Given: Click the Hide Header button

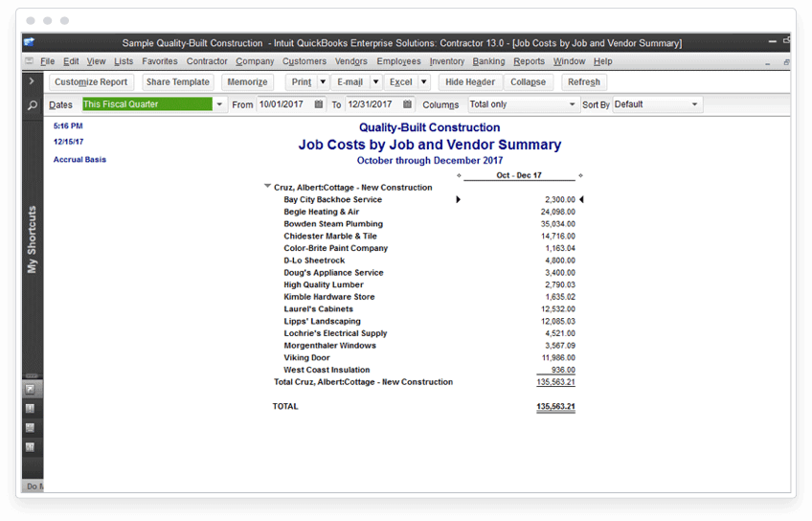Looking at the screenshot, I should [x=470, y=81].
